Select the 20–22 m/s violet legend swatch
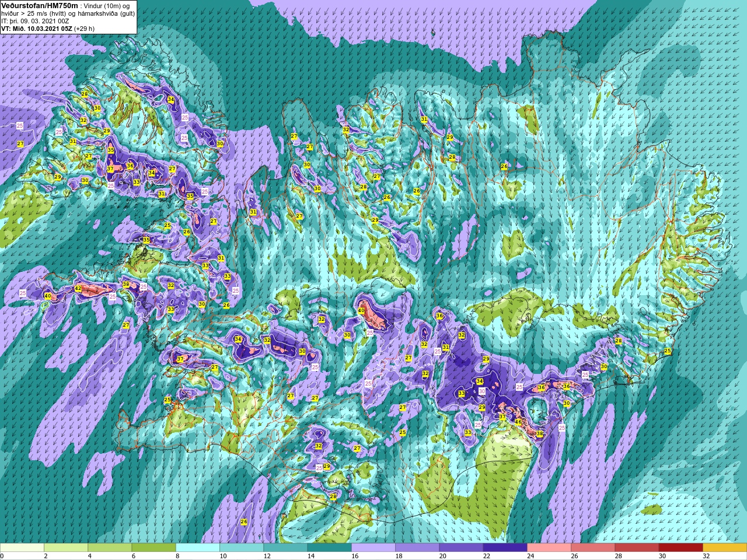This screenshot has width=747, height=560. click(461, 548)
